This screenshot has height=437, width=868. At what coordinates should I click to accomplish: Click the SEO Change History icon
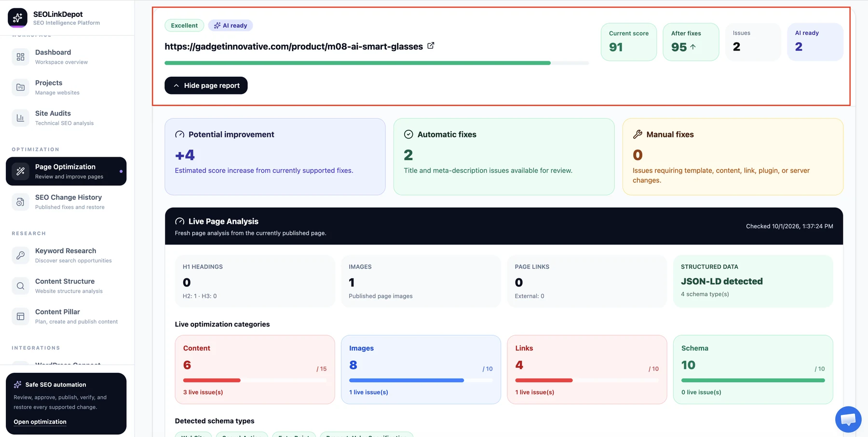click(x=20, y=202)
